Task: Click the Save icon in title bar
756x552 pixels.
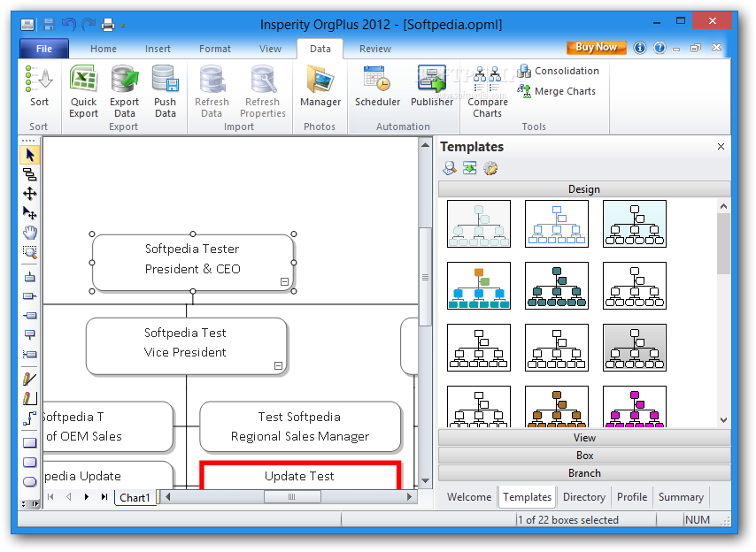Action: [x=49, y=24]
